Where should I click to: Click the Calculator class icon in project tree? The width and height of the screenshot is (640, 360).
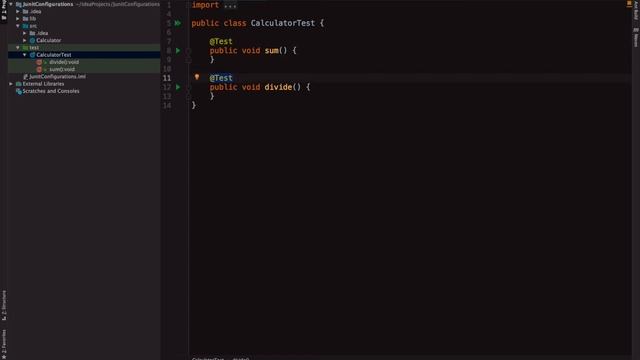(x=32, y=40)
